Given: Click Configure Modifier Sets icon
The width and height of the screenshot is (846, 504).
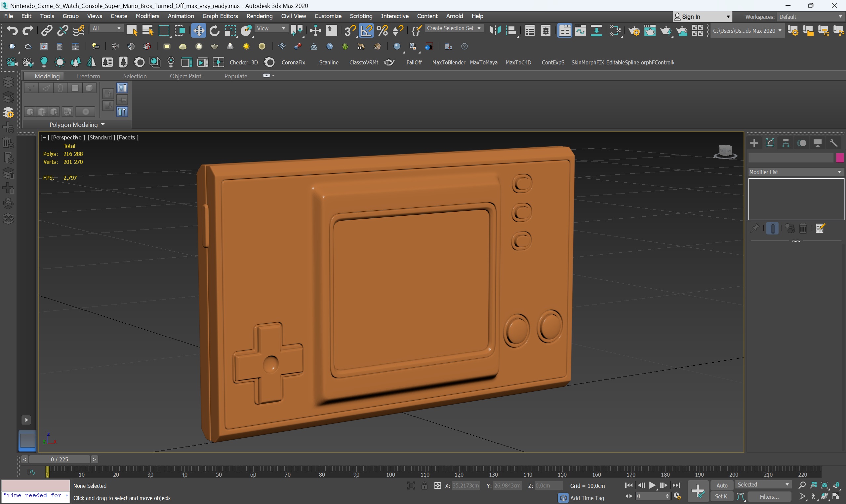Looking at the screenshot, I should [x=820, y=228].
